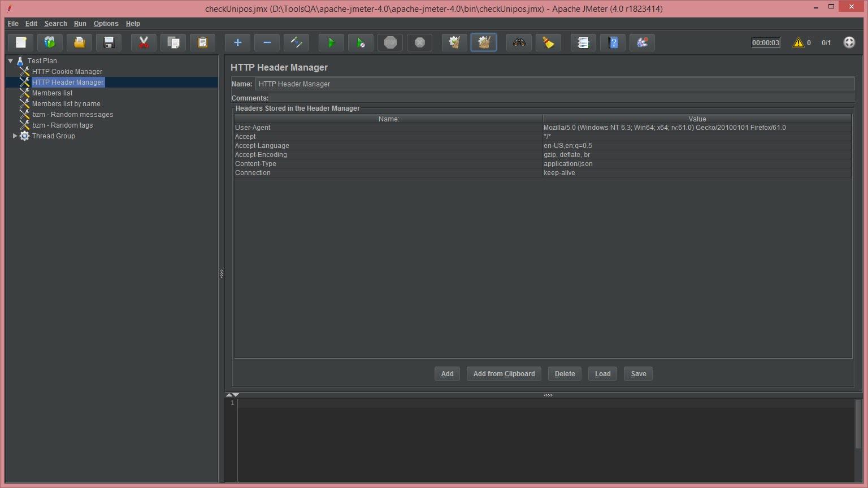This screenshot has height=488, width=868.
Task: Select the User-Agent header row
Action: 543,128
